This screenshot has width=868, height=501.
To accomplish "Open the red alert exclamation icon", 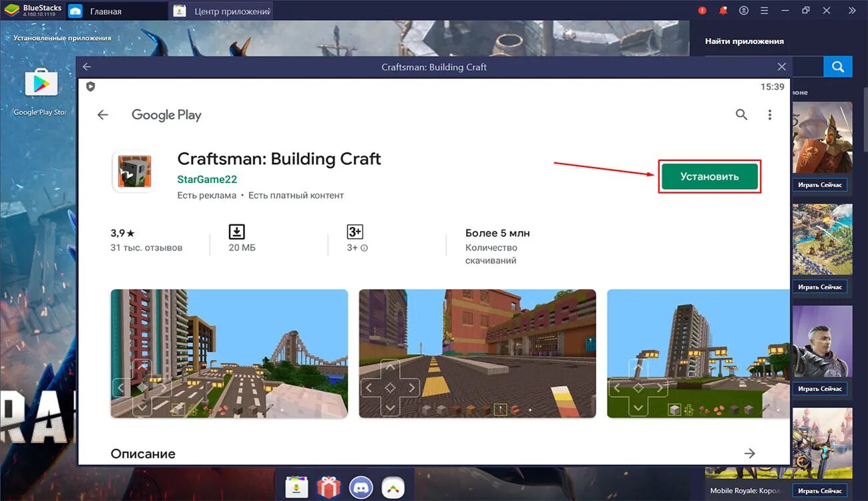I will pos(702,11).
